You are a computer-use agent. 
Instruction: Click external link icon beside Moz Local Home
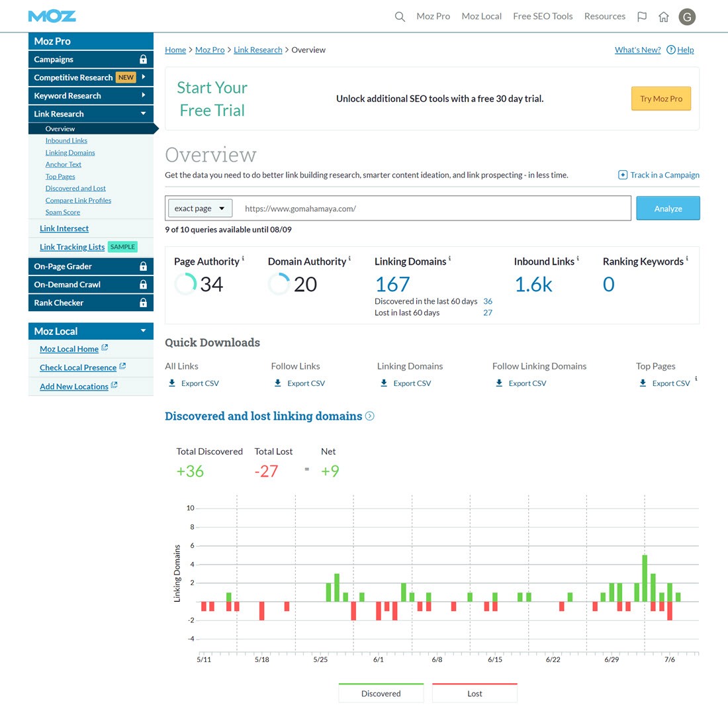tap(105, 348)
